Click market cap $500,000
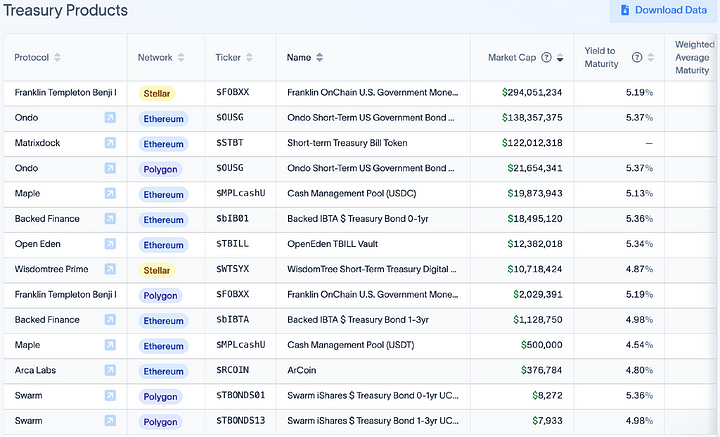720x437 pixels. [541, 345]
